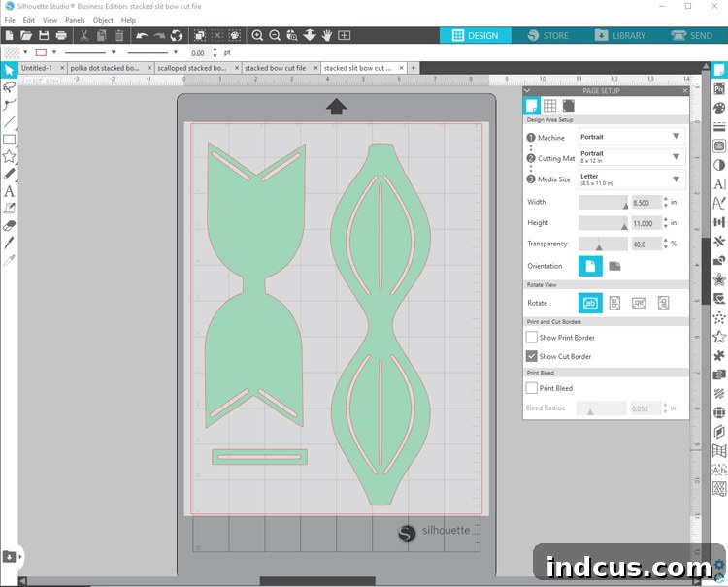This screenshot has width=728, height=587.
Task: Click the Zoom Out magnifier icon
Action: (275, 35)
